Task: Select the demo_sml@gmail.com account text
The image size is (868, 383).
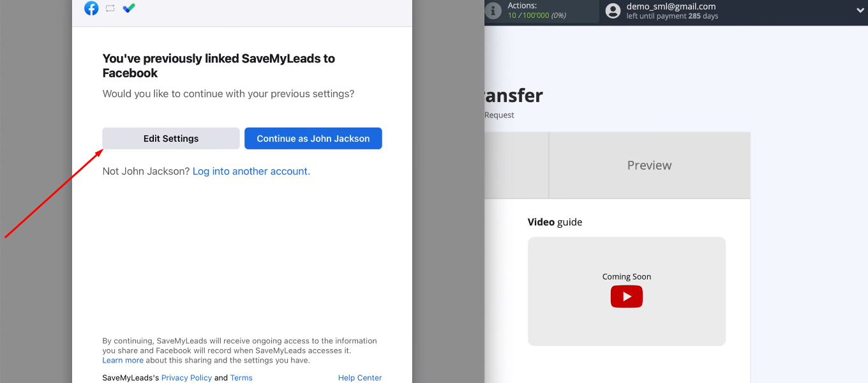Action: click(671, 6)
